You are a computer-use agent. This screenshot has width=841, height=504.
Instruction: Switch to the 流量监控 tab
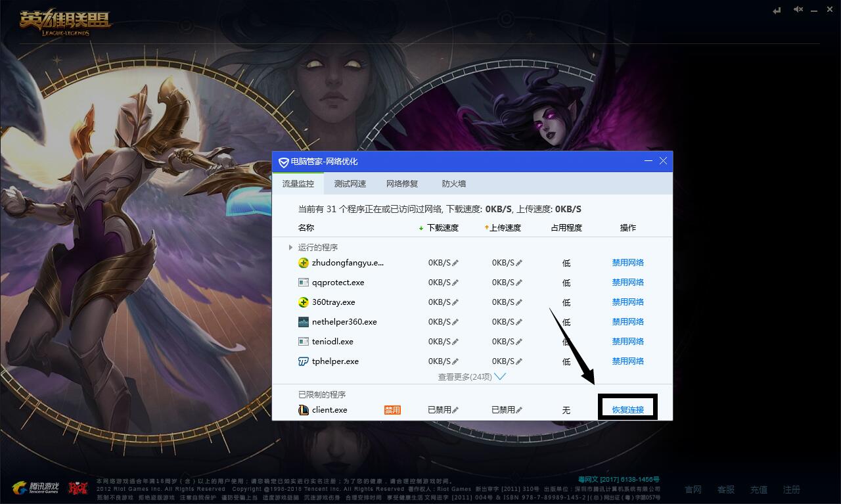tap(298, 184)
